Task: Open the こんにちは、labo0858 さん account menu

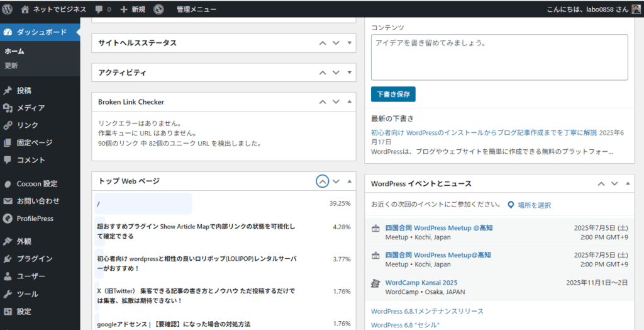Action: click(x=594, y=9)
